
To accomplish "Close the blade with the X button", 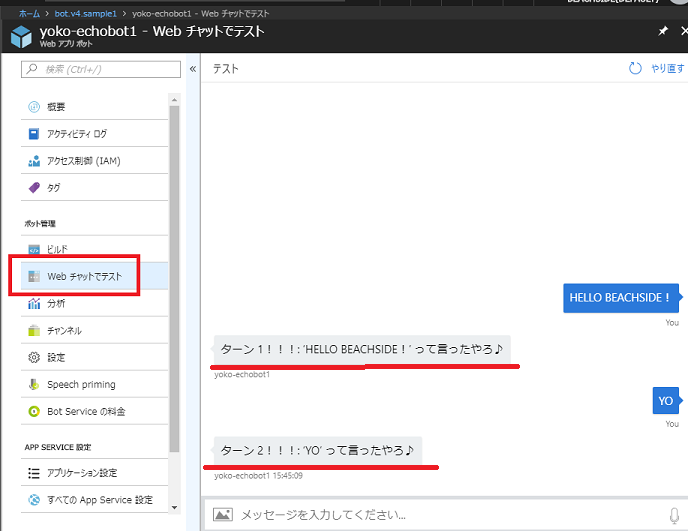I will 684,31.
